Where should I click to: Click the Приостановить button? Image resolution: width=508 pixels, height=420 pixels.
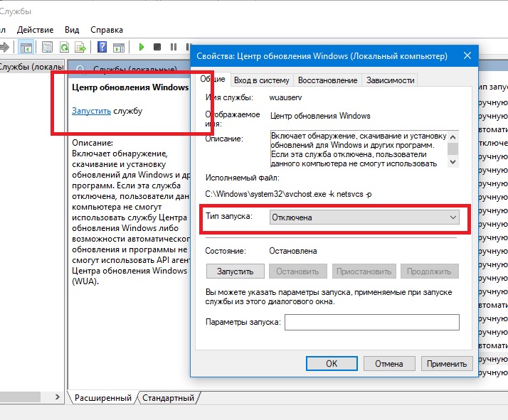point(364,271)
